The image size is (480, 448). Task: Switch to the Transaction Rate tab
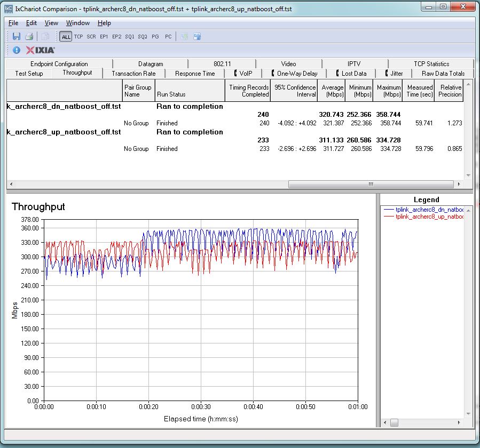coord(133,74)
